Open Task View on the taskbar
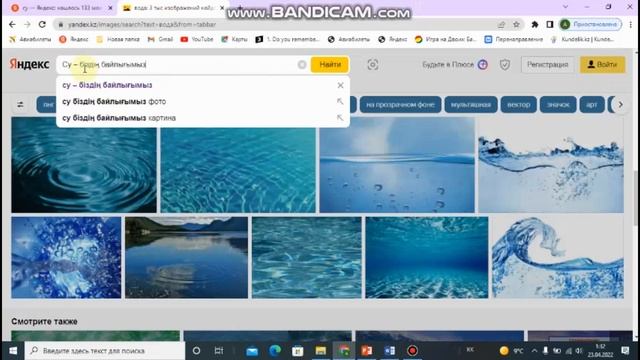This screenshot has height=360, width=640. (x=219, y=351)
